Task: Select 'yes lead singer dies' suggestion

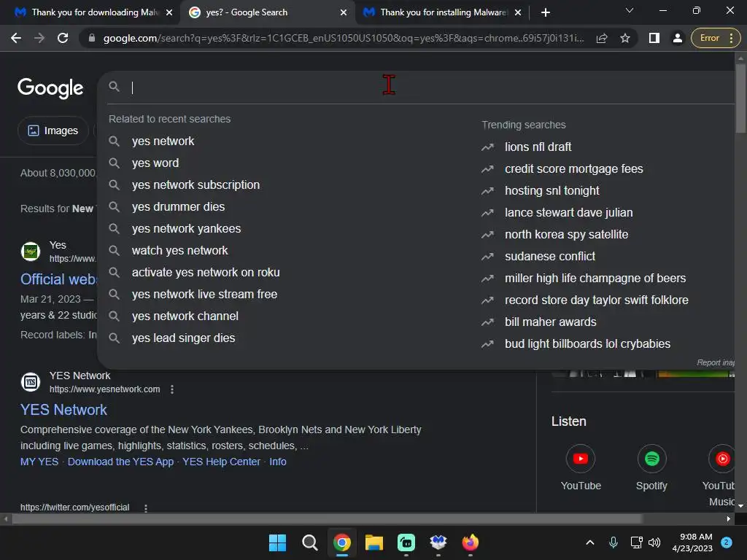Action: [x=183, y=338]
